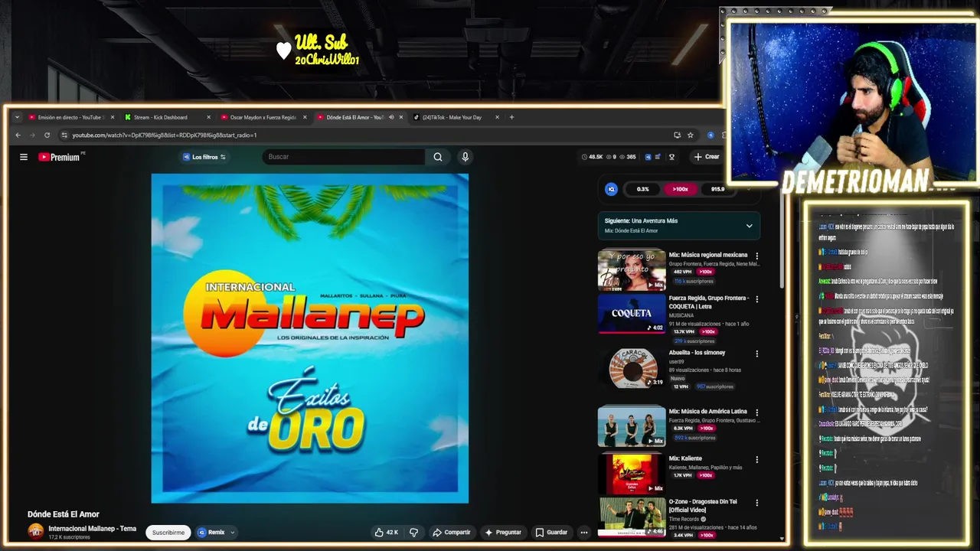
Task: Collapse the Siguiente playlist panel chevron
Action: pos(750,226)
